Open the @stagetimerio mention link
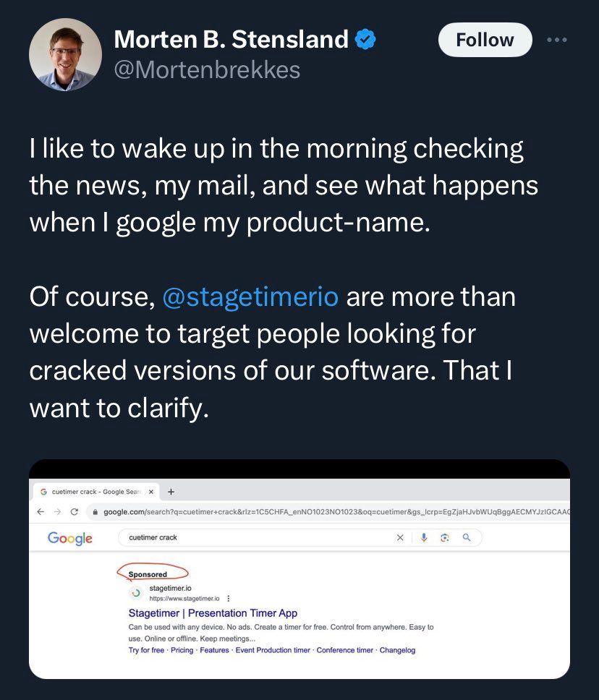 (251, 297)
